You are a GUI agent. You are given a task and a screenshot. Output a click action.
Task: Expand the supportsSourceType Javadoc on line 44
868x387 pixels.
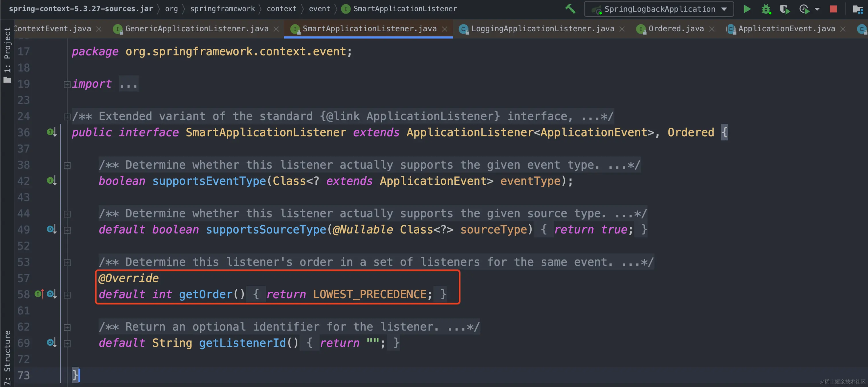(67, 214)
